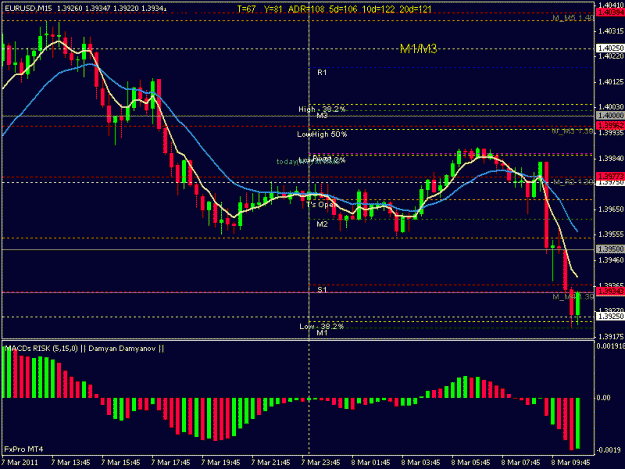
Task: Click the red 1.39962 price tag
Action: click(610, 126)
